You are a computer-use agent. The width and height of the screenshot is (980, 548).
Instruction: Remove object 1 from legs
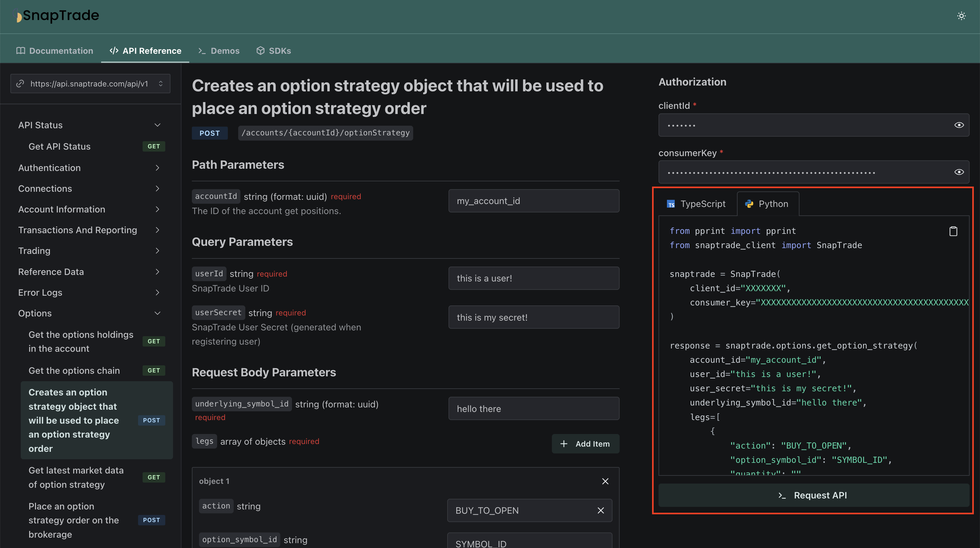click(x=605, y=481)
